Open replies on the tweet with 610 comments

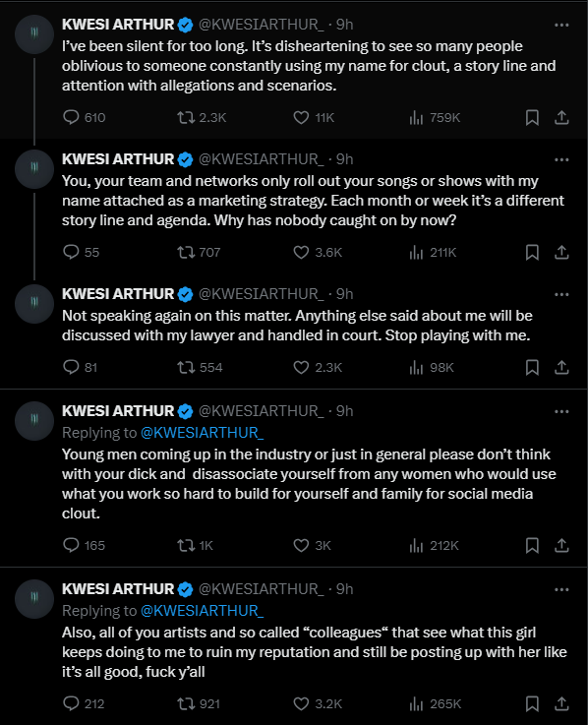coord(85,117)
